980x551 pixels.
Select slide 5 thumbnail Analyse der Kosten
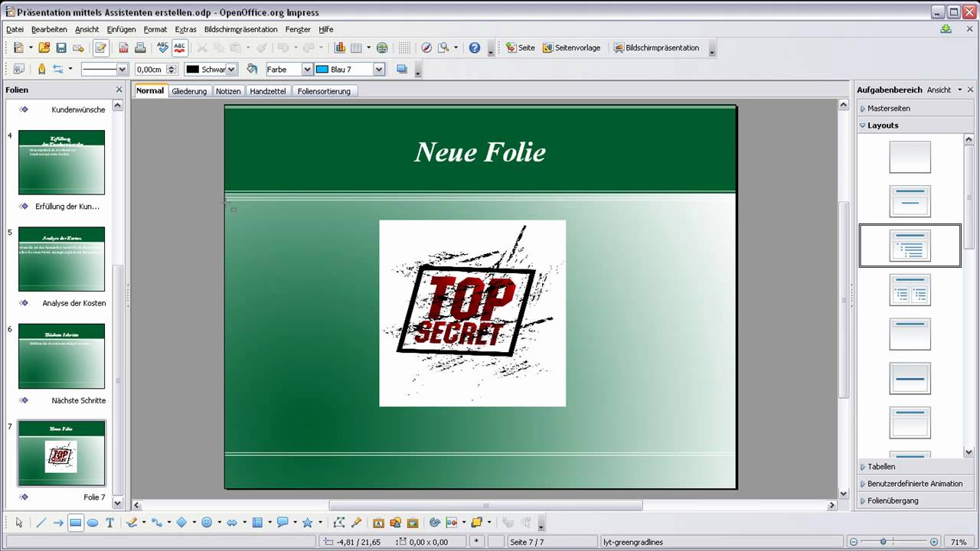pyautogui.click(x=61, y=259)
